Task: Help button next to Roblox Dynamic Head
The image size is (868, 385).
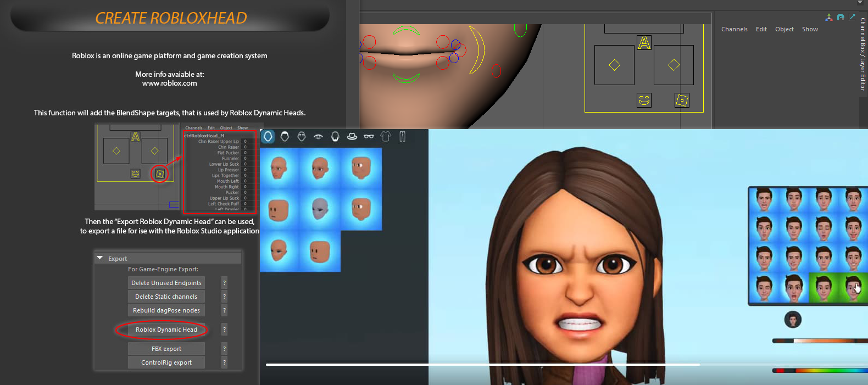Action: click(x=224, y=330)
